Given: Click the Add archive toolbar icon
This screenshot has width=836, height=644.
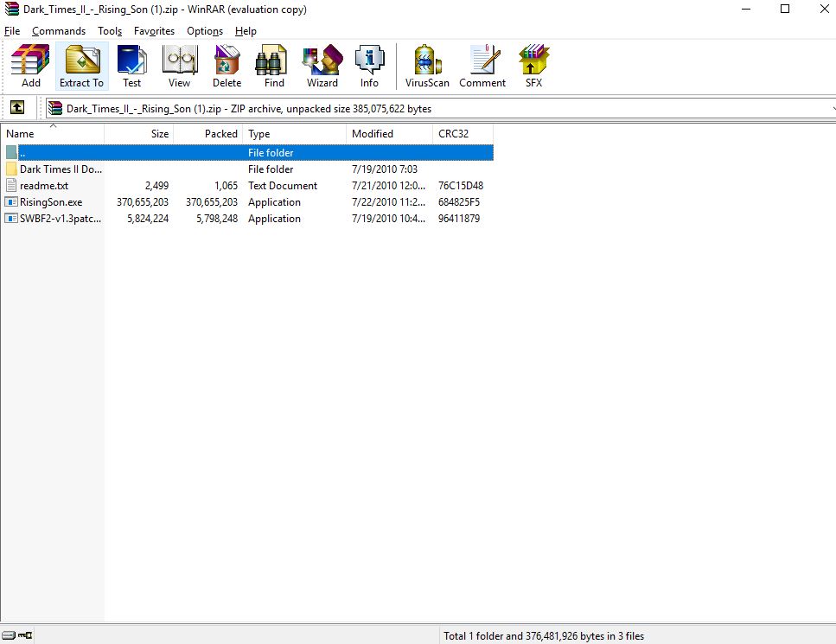Looking at the screenshot, I should (x=30, y=67).
